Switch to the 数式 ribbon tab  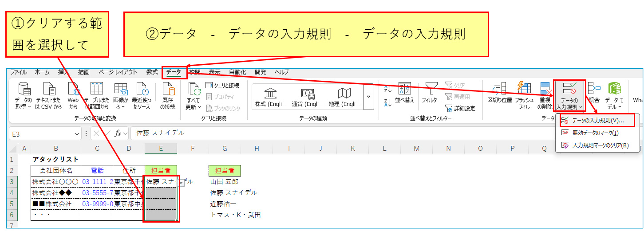click(152, 72)
